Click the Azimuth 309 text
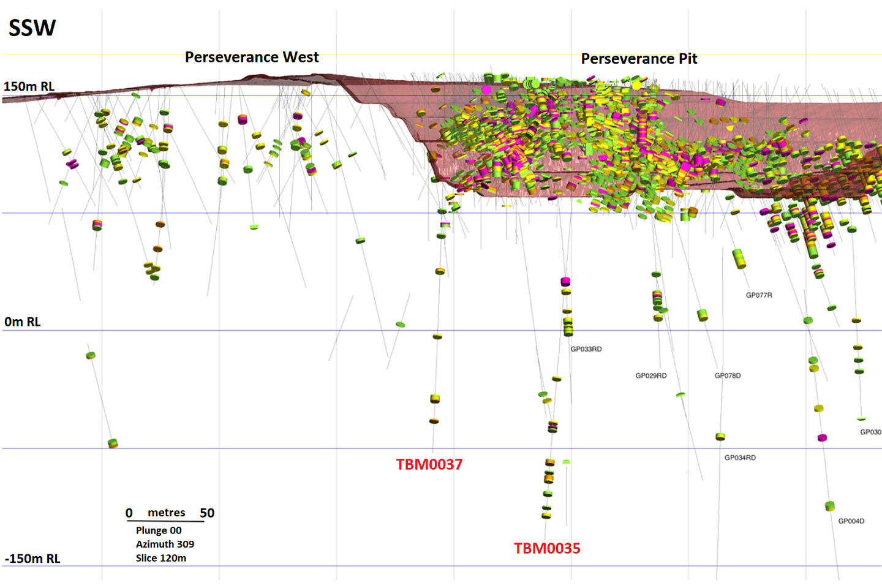Image resolution: width=882 pixels, height=588 pixels. (165, 544)
